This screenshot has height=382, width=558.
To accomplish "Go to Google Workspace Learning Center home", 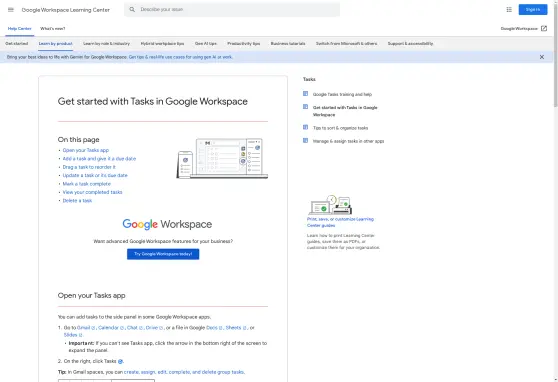I will coord(66,10).
